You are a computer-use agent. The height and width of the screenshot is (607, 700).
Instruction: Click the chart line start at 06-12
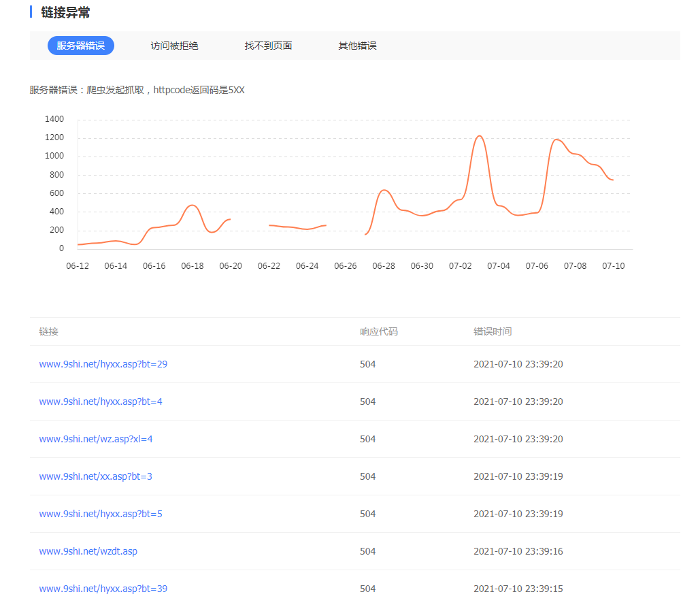78,244
